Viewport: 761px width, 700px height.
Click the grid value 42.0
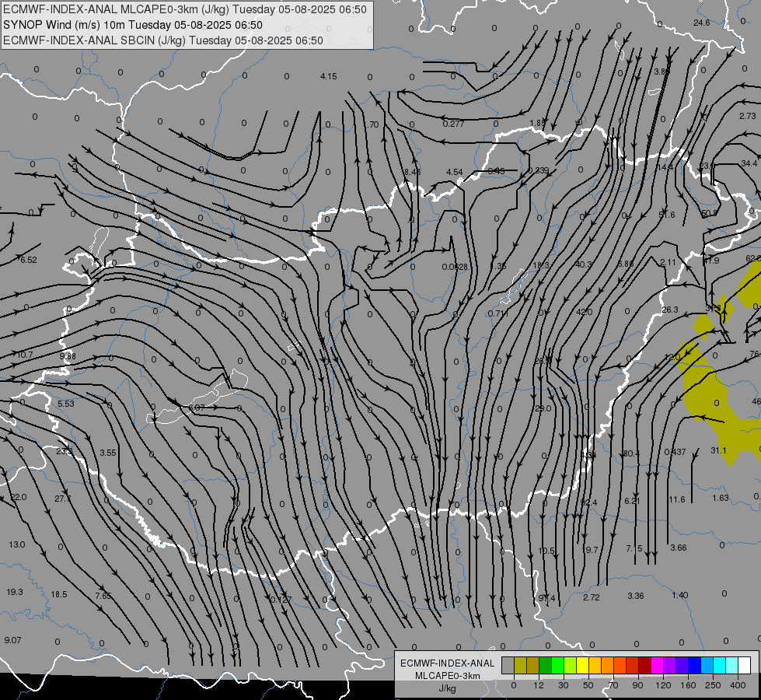584,312
